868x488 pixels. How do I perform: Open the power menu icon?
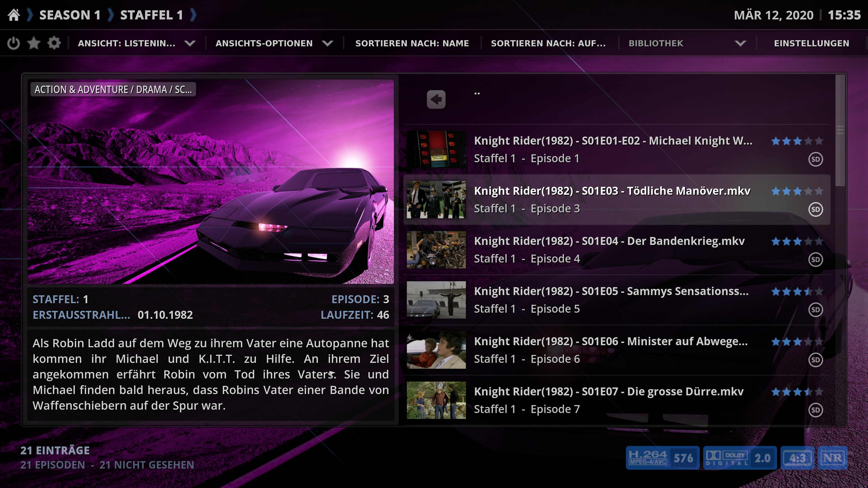click(14, 43)
